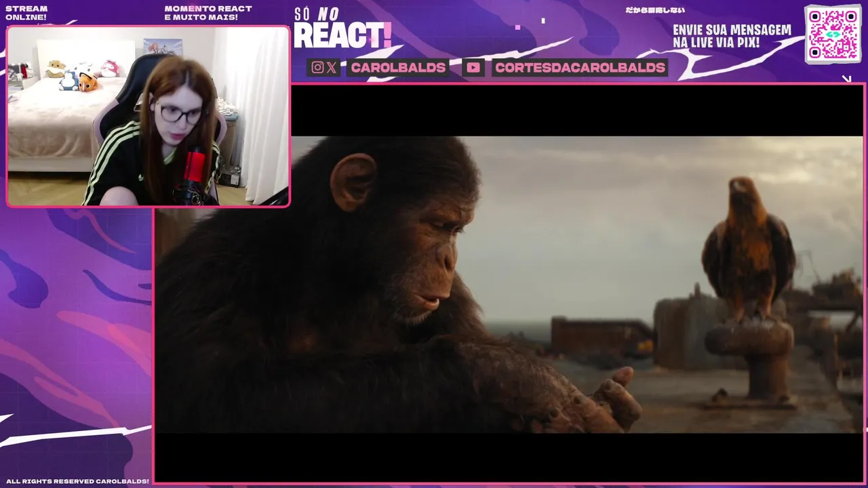Click 'MOMENTO REACT E MUITO MAIS!' text
Screen dimensions: 868x488
click(x=208, y=13)
